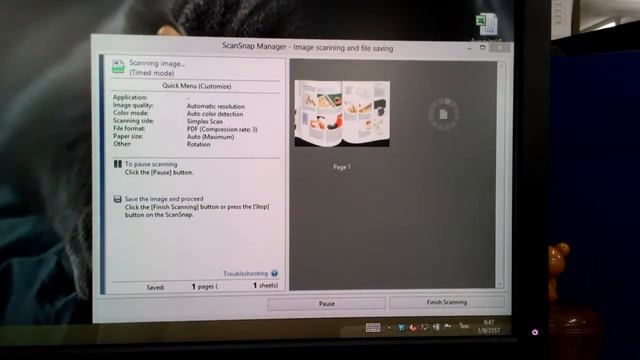640x360 pixels.
Task: Click the 'PDF (Compression rate: 3)' value
Action: click(x=222, y=129)
